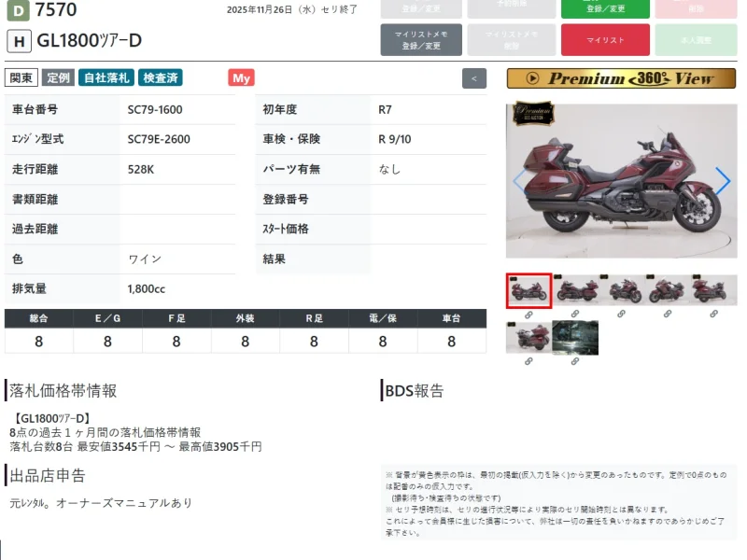This screenshot has height=560, width=747.
Task: Show next photo with right arrow
Action: (x=723, y=180)
